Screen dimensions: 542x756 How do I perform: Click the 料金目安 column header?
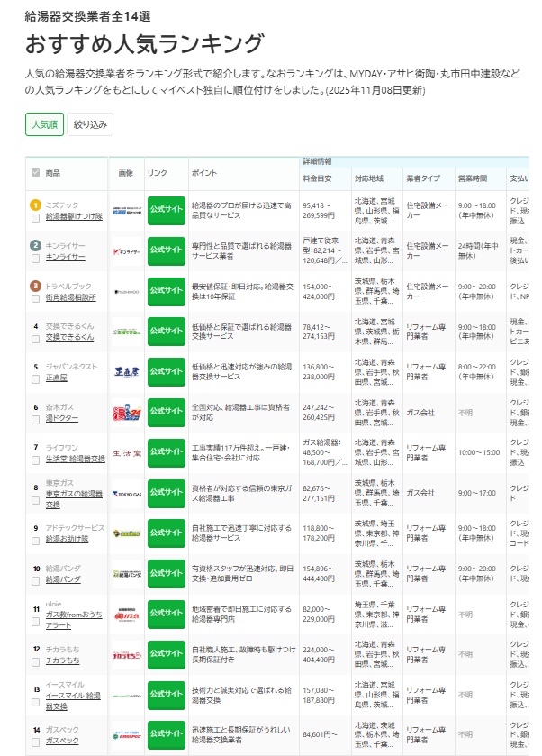(x=318, y=178)
